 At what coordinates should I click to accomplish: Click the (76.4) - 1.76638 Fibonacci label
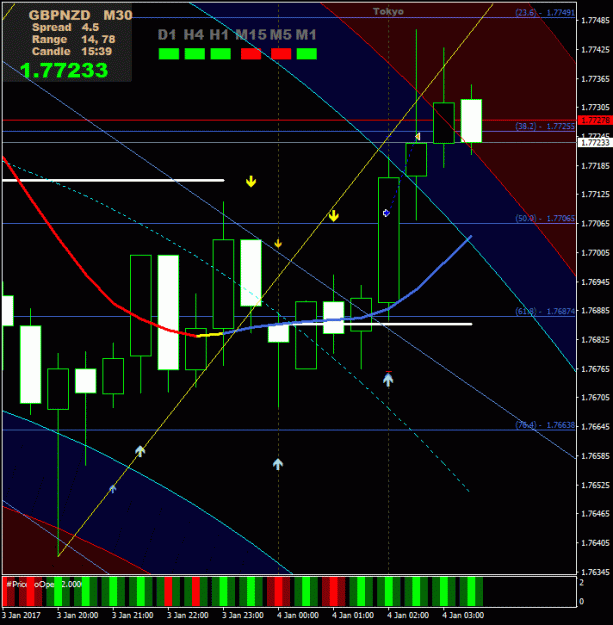click(545, 425)
